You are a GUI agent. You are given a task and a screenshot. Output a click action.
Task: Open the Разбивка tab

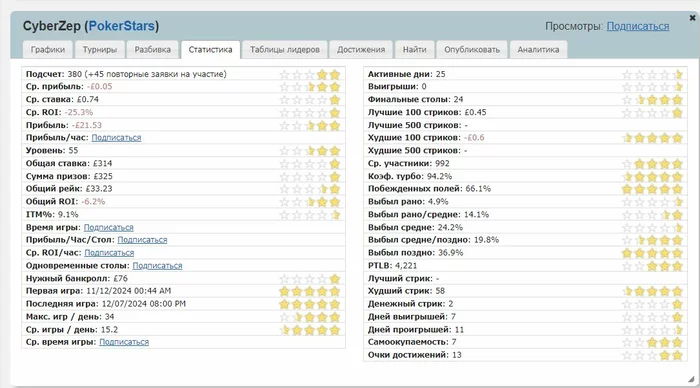(152, 50)
